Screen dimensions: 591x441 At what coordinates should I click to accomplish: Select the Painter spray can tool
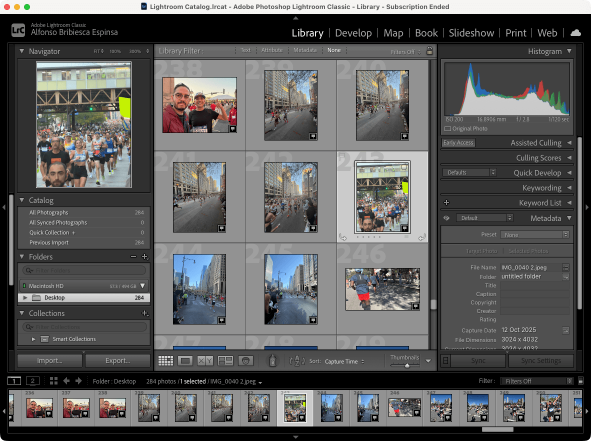point(273,361)
